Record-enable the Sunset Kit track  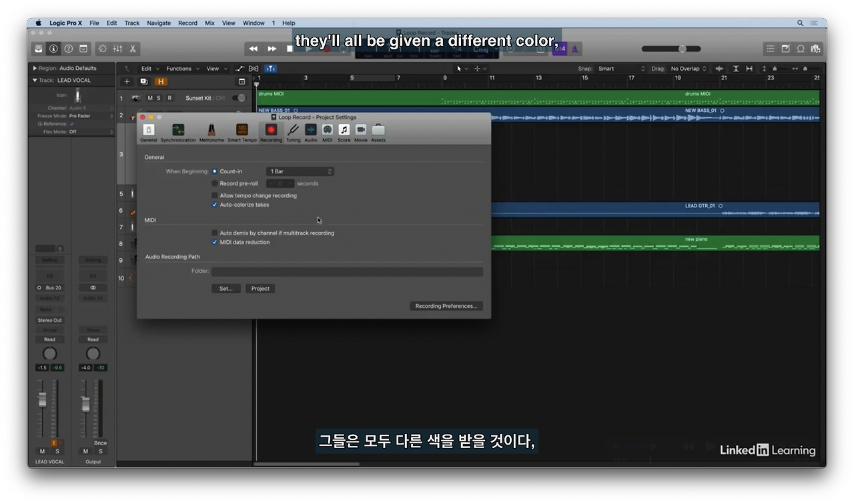169,98
